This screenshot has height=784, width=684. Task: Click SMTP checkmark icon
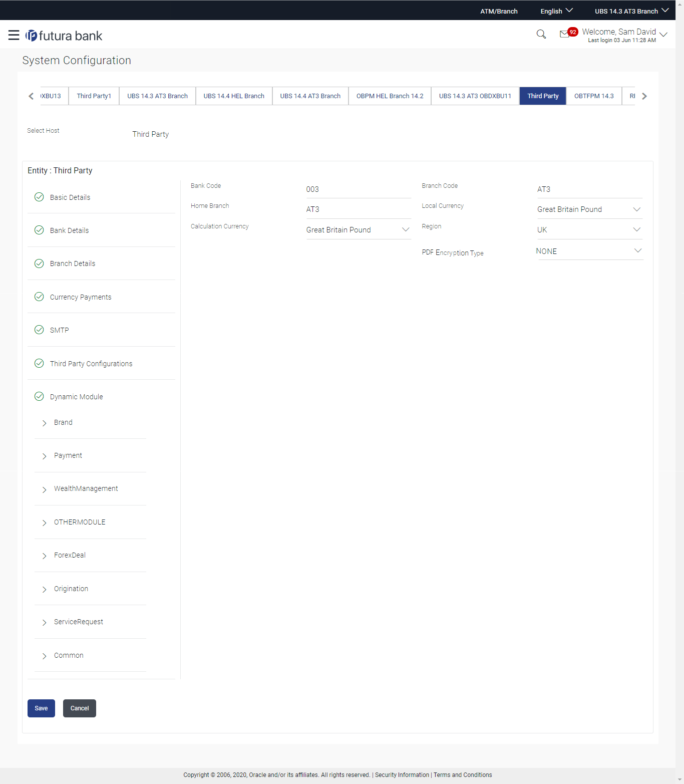click(39, 330)
